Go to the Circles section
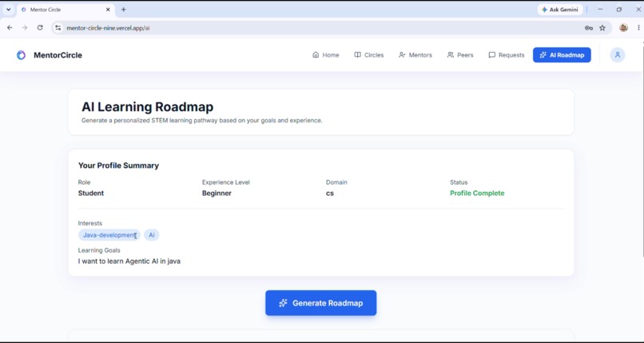Image resolution: width=644 pixels, height=343 pixels. point(369,55)
